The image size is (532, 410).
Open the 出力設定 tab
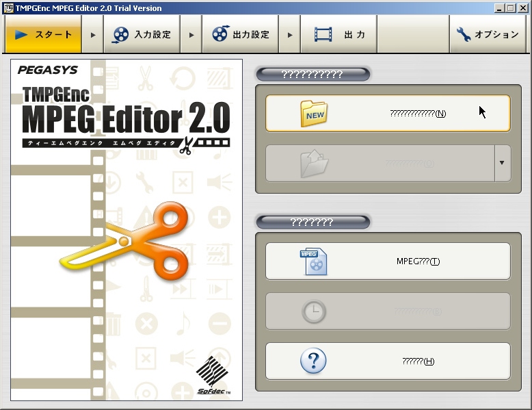240,34
